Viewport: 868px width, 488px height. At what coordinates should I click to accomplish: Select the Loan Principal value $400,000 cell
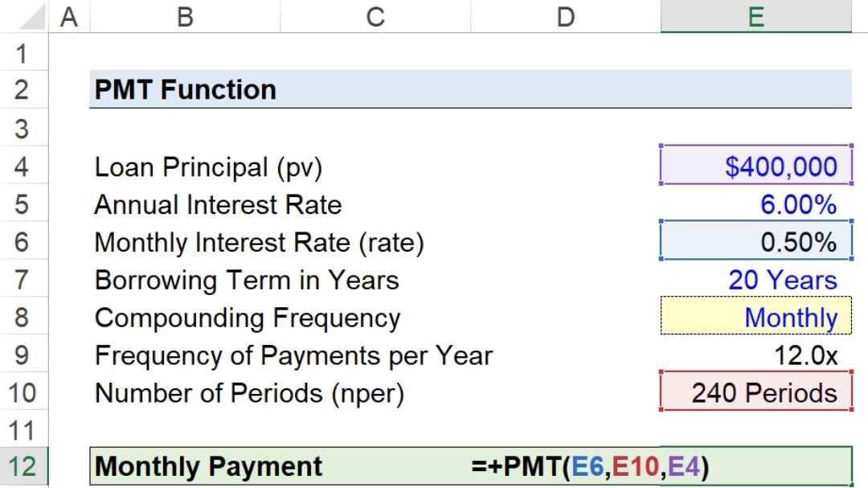point(755,167)
